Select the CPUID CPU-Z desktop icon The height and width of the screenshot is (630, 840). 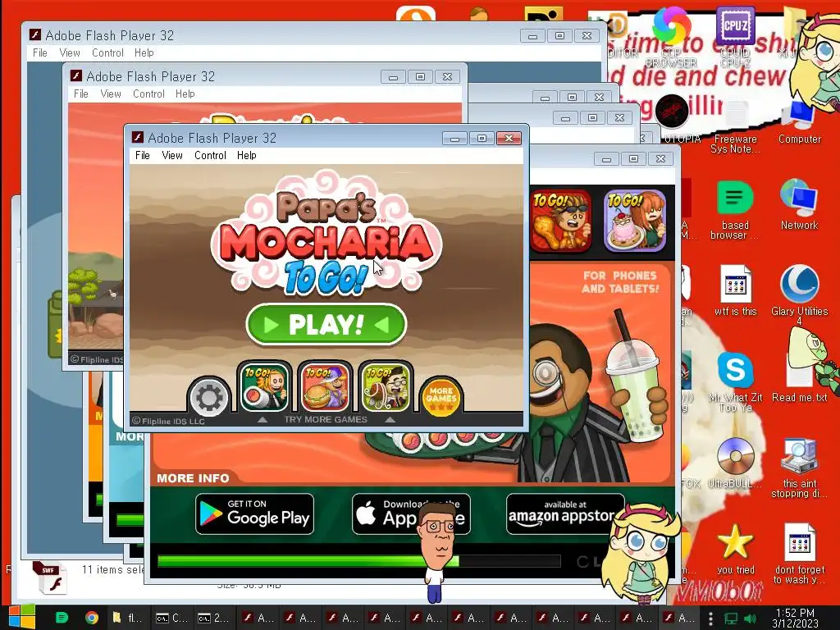click(x=735, y=36)
